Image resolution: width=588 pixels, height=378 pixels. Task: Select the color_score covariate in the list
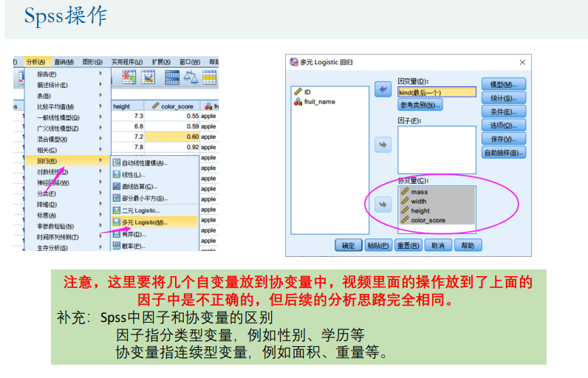(428, 220)
